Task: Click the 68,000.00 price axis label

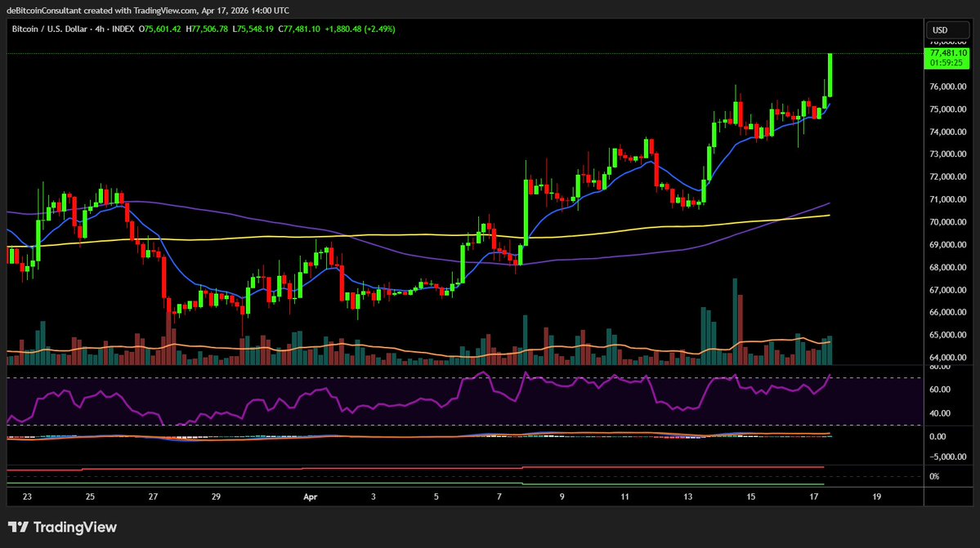Action: tap(948, 267)
